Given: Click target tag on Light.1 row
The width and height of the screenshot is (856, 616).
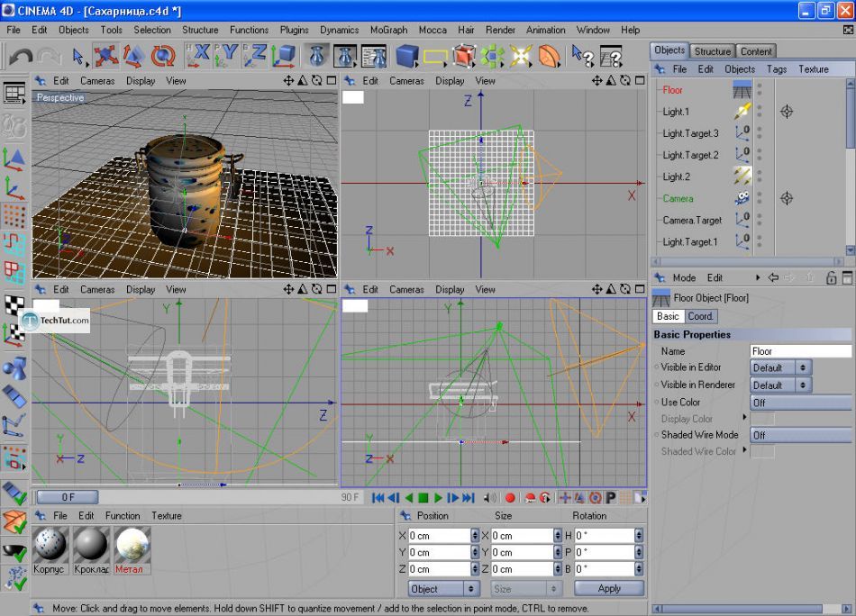Looking at the screenshot, I should (x=787, y=112).
